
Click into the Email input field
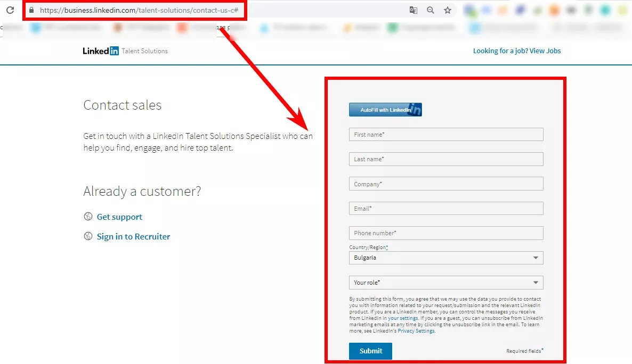point(446,208)
